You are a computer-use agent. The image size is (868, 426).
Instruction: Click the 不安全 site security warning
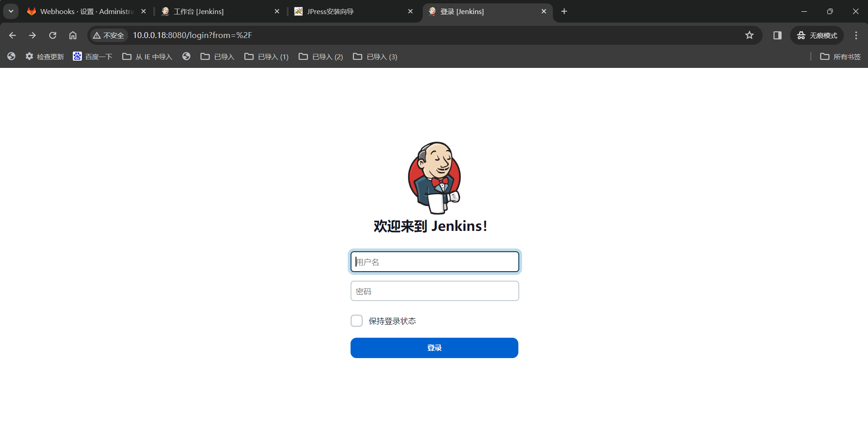109,35
